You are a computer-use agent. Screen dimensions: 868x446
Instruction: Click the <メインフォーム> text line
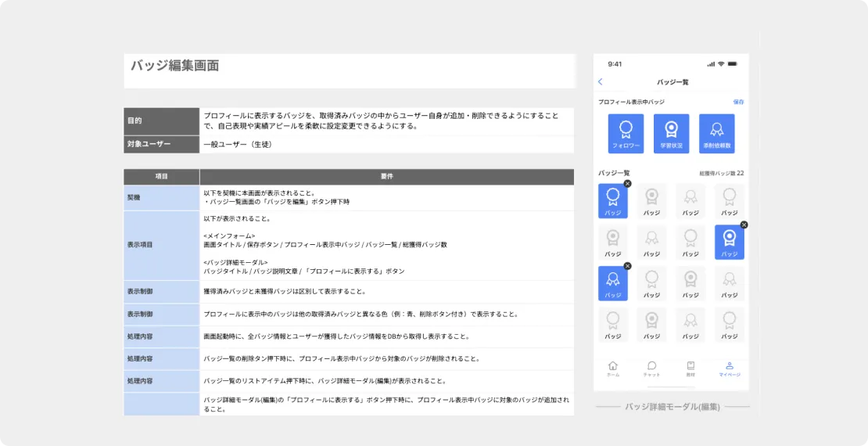pyautogui.click(x=229, y=236)
